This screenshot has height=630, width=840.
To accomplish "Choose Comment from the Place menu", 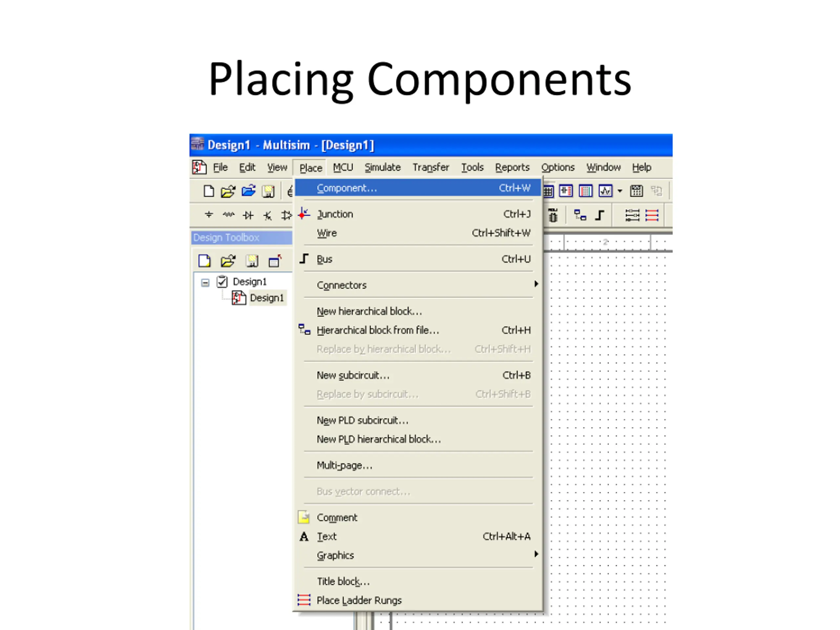I will tap(418, 517).
